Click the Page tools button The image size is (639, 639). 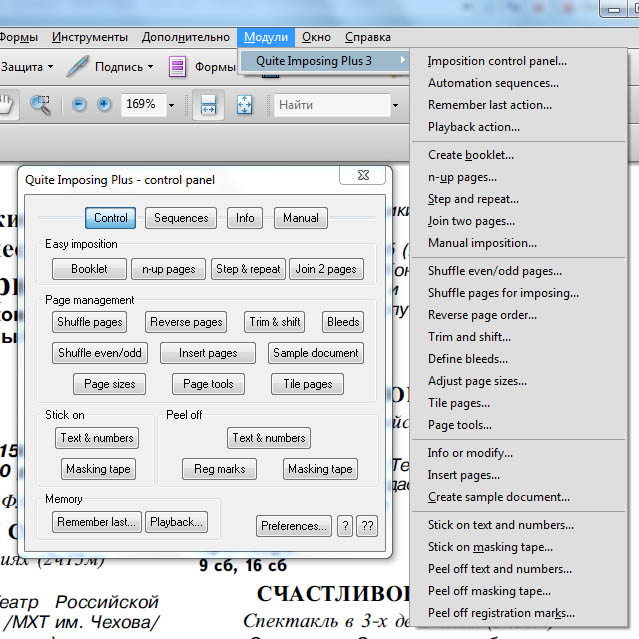click(x=208, y=384)
